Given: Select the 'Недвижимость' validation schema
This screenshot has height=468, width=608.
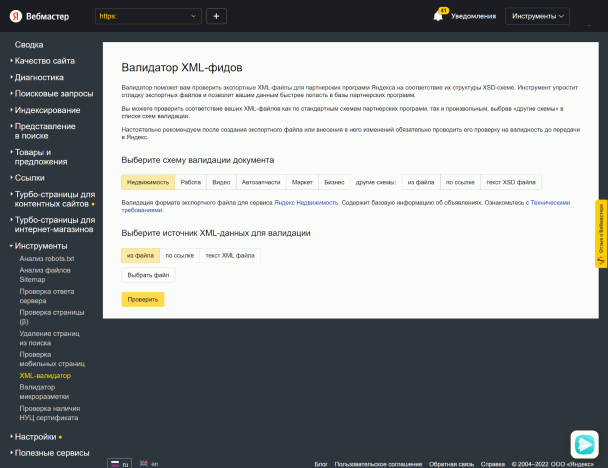Looking at the screenshot, I should (x=148, y=182).
